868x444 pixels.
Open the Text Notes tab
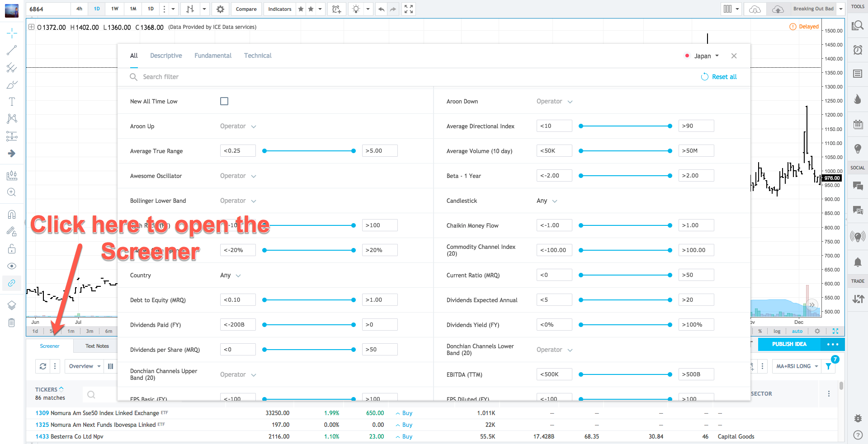click(97, 346)
